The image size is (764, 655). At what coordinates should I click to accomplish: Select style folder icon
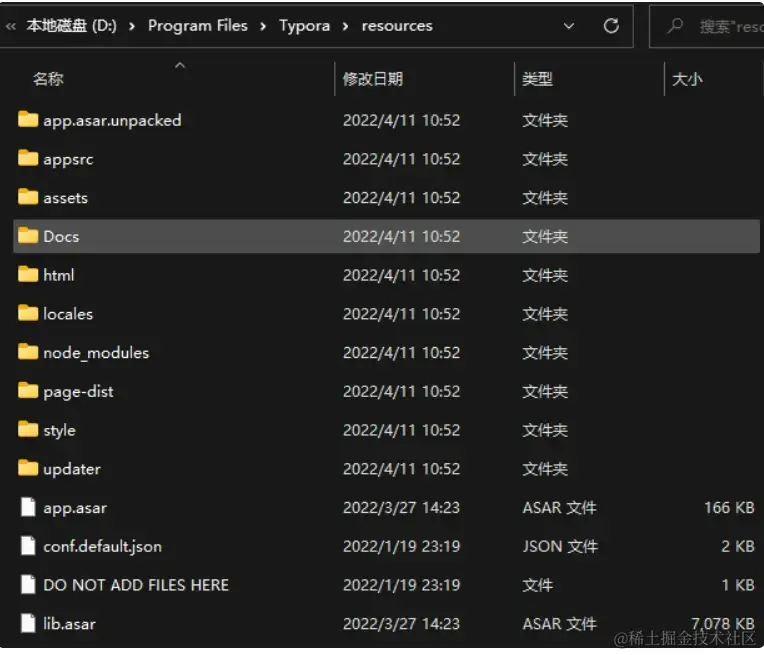click(28, 429)
